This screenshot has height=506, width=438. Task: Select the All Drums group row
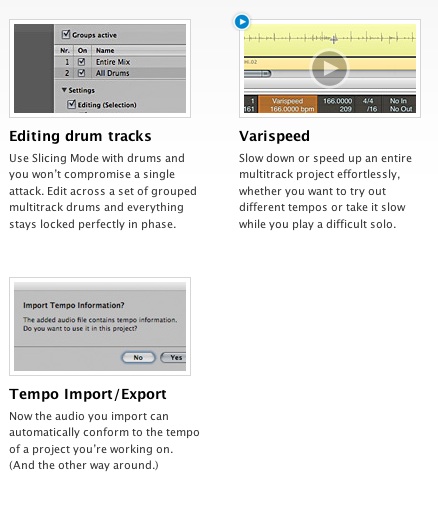tap(120, 73)
